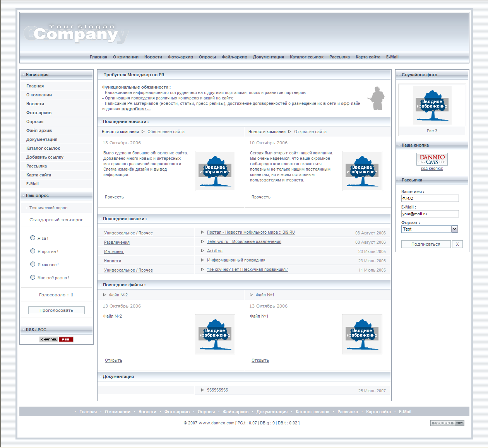Open the random photo thumbnail Рис.3
Viewport: 488px width, 448px height.
(432, 105)
